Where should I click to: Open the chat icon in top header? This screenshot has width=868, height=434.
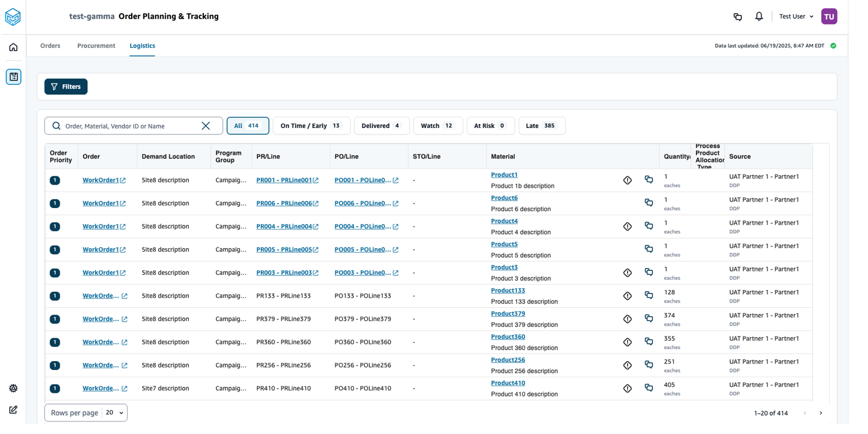[x=738, y=17]
